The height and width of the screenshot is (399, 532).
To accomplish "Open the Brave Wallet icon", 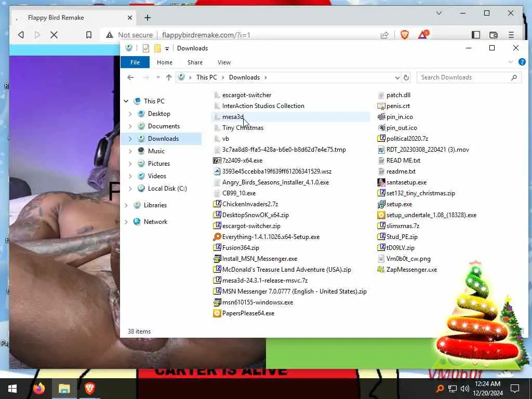I will 494,35.
